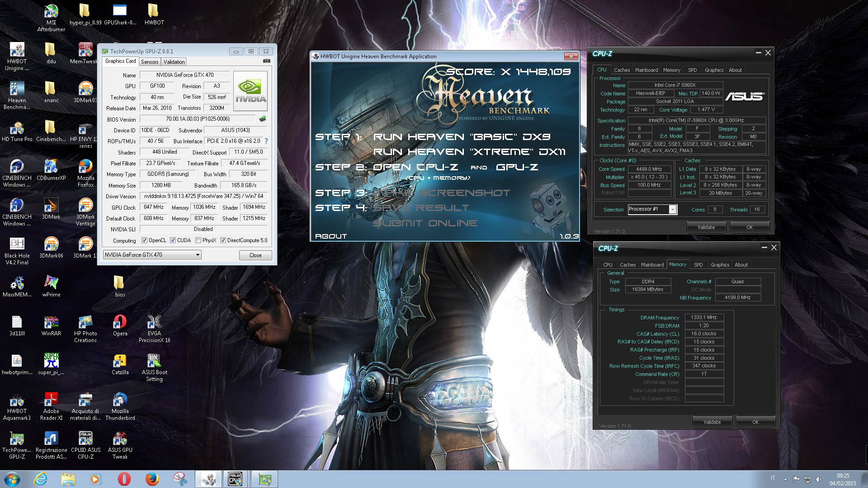Open Windows Start menu button

point(12,479)
